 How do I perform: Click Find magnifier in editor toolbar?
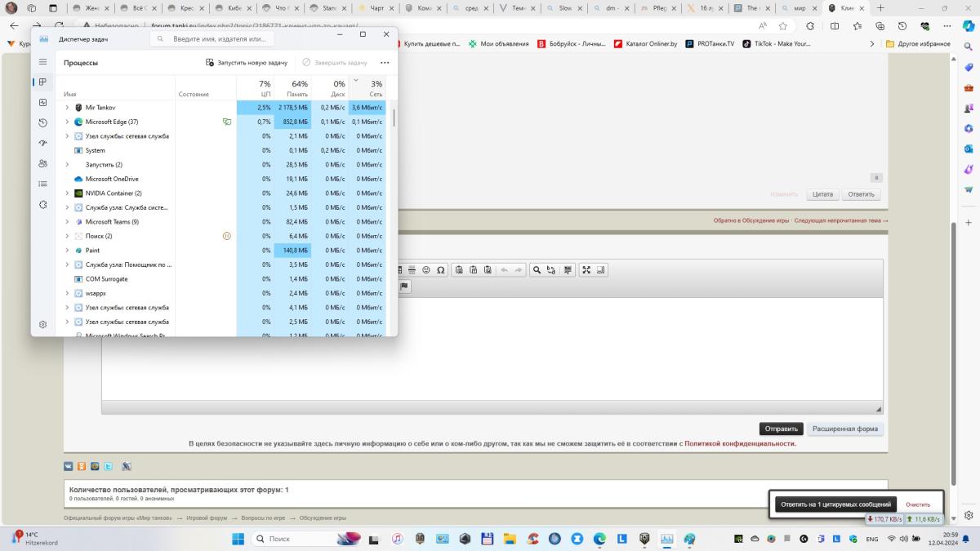(x=537, y=270)
